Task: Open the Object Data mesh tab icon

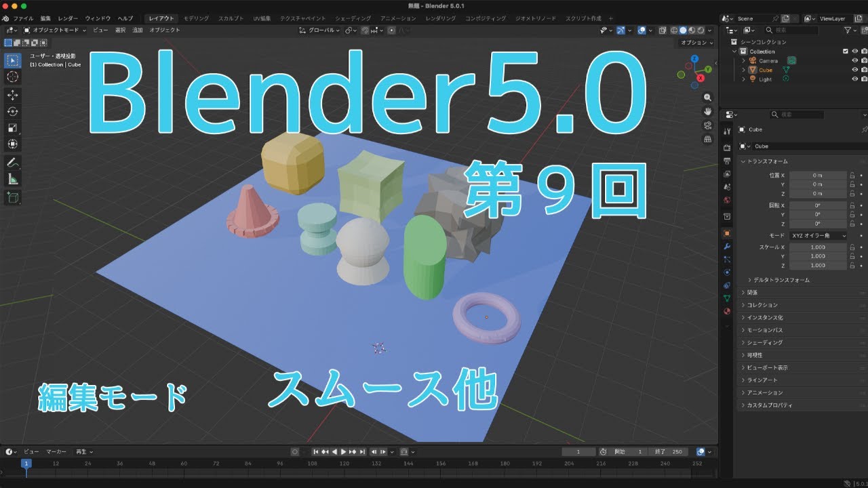Action: click(727, 298)
